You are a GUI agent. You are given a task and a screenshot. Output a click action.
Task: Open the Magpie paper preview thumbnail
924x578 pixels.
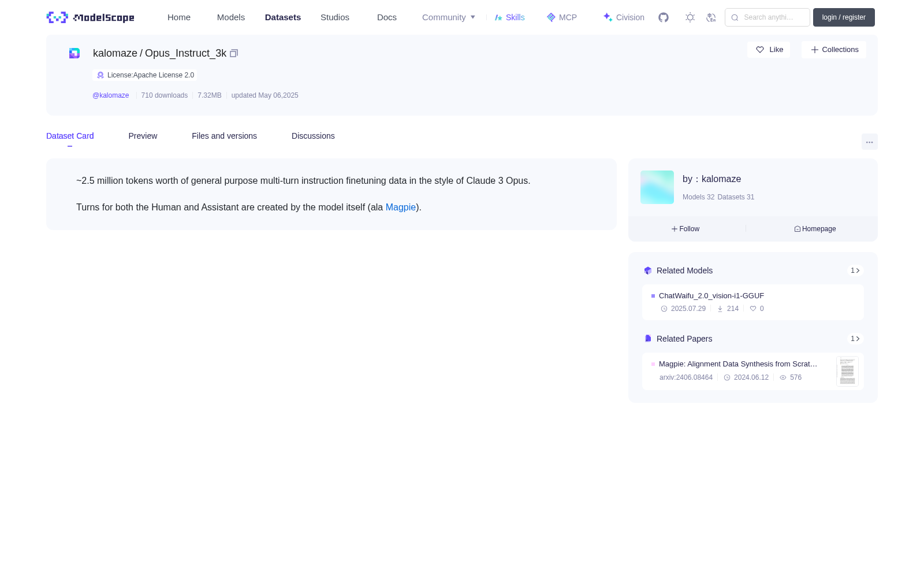tap(847, 371)
